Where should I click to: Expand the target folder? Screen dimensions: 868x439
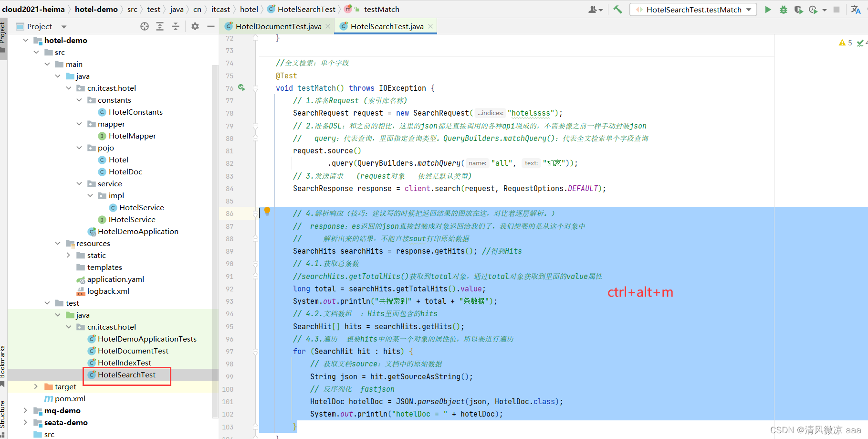coord(36,386)
